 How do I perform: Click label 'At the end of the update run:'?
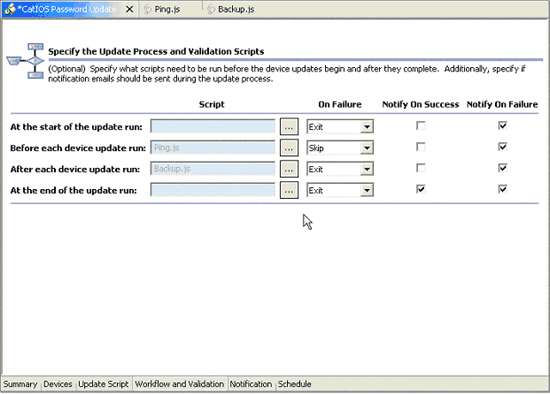[73, 191]
